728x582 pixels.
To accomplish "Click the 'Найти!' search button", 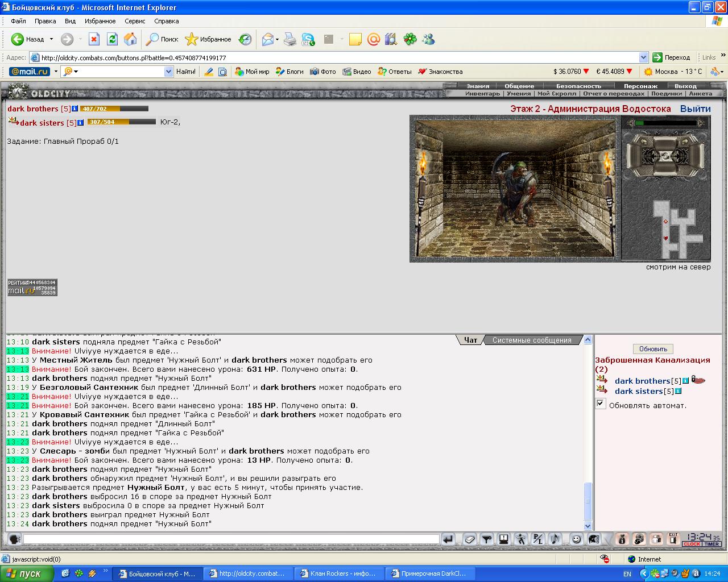I will pyautogui.click(x=185, y=72).
